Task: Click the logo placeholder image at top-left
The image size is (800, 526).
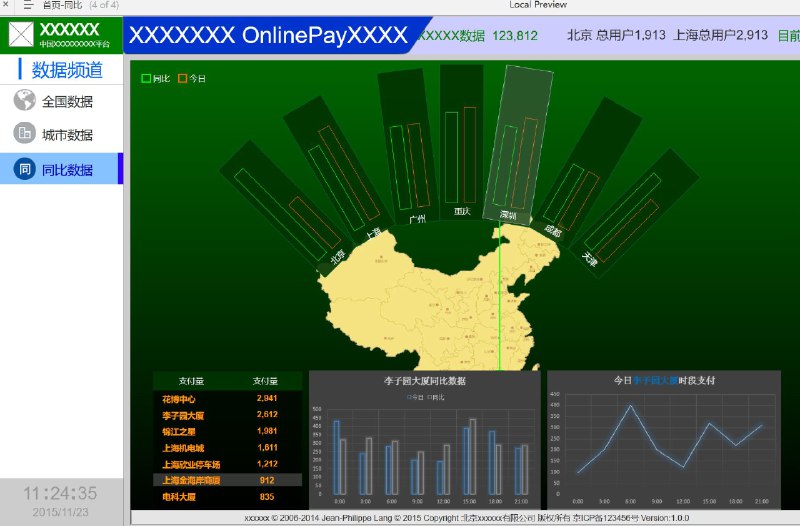Action: (21, 35)
